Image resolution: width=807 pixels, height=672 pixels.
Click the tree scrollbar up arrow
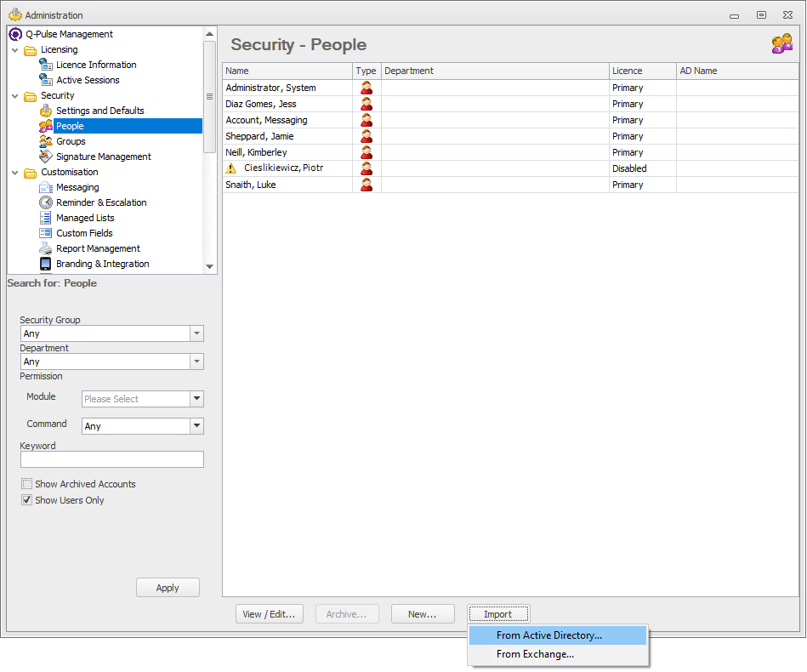[x=209, y=34]
